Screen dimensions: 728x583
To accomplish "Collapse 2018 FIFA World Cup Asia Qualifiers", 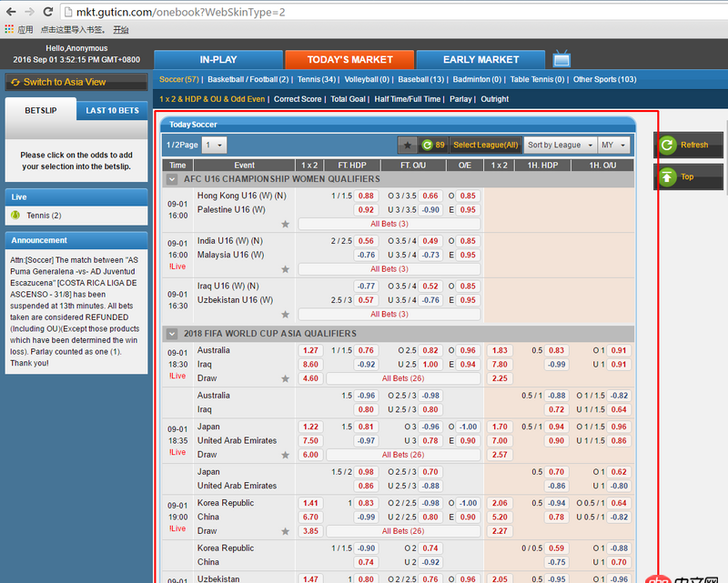I will point(172,334).
